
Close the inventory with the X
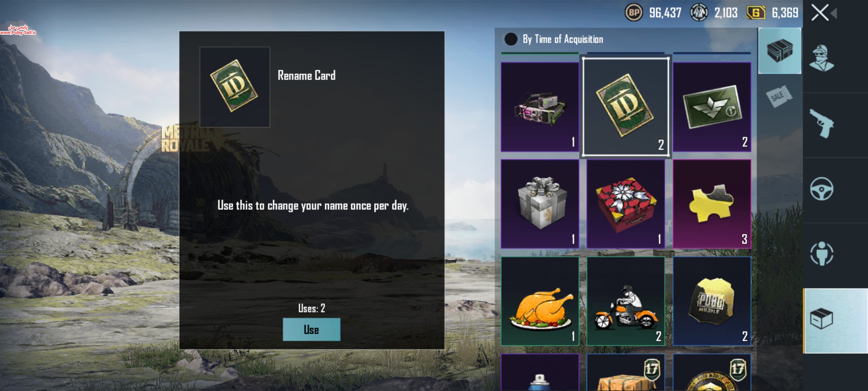(820, 13)
